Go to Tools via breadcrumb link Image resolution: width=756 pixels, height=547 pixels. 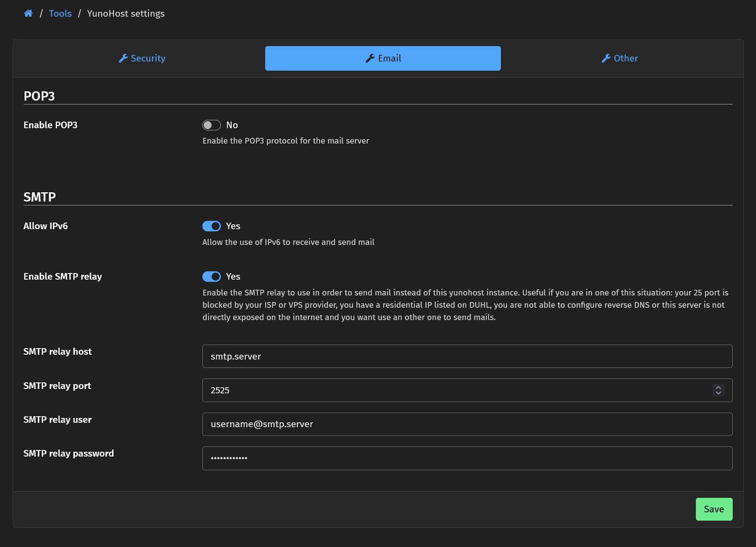[60, 14]
